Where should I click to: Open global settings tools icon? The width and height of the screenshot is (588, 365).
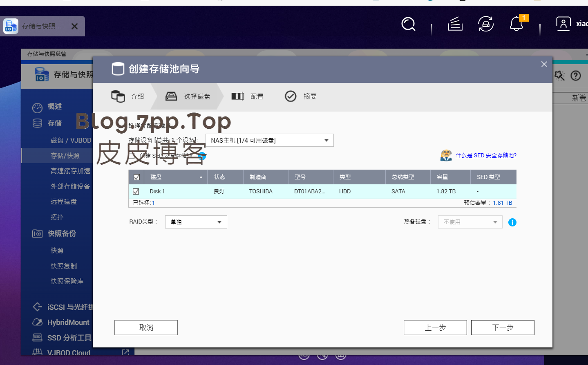click(559, 76)
